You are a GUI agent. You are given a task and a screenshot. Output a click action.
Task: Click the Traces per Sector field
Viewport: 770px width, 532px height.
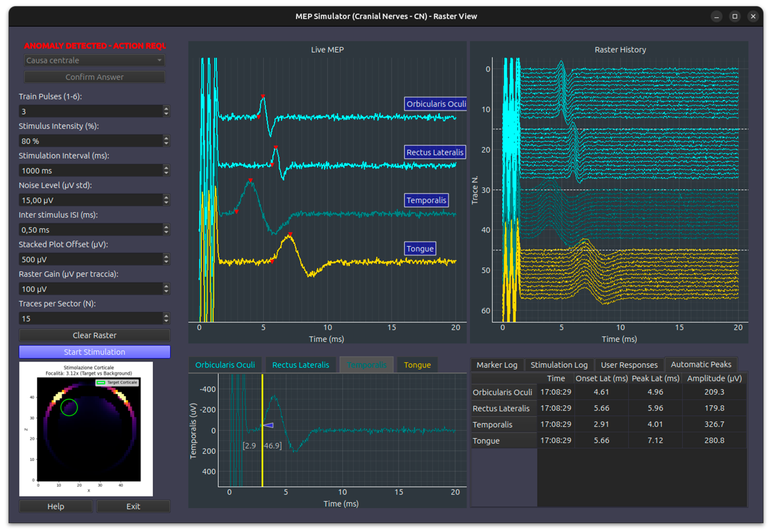coord(90,318)
